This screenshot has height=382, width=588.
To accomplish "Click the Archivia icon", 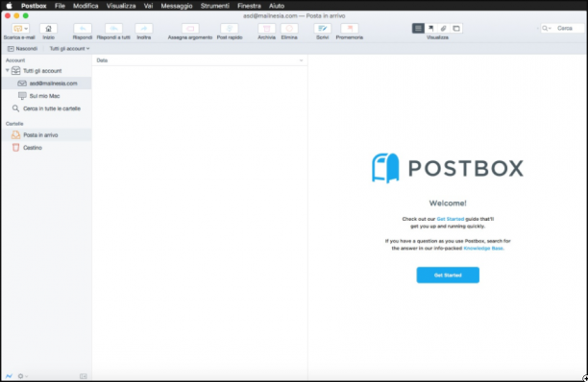I will (267, 29).
